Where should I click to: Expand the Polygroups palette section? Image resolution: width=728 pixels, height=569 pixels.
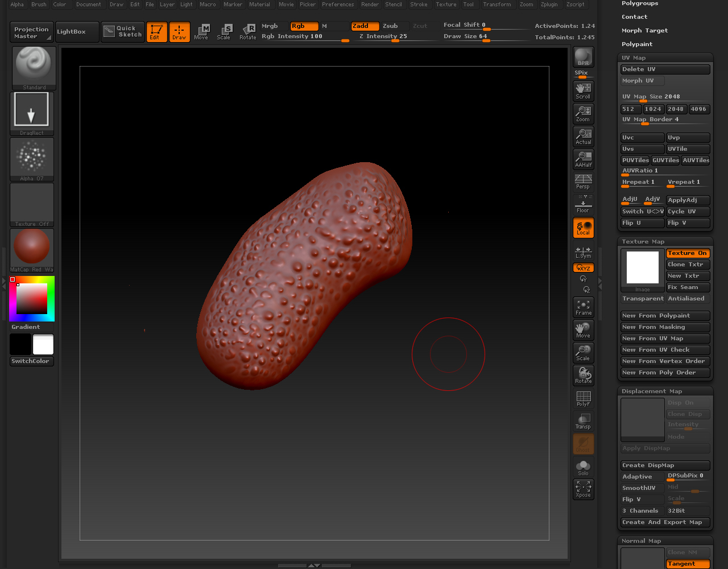(640, 3)
